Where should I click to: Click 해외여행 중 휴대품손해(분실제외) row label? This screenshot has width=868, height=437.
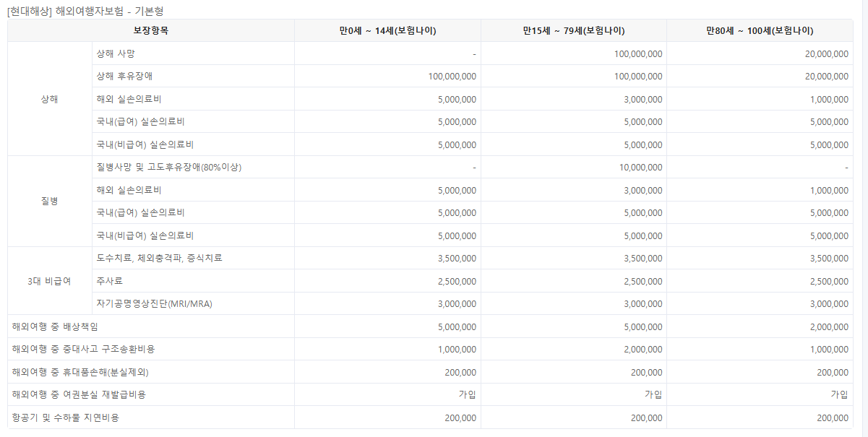[80, 372]
